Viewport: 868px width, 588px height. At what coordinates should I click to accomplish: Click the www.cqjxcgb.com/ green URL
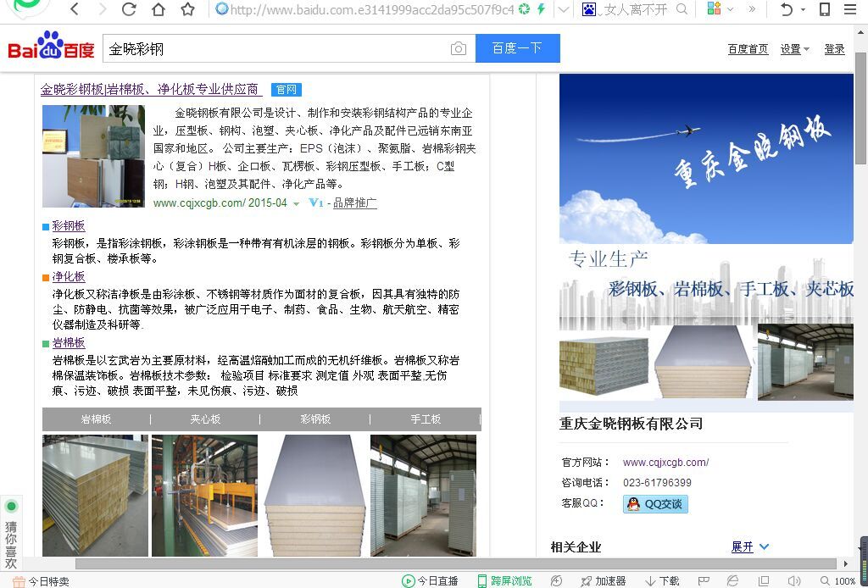point(198,203)
